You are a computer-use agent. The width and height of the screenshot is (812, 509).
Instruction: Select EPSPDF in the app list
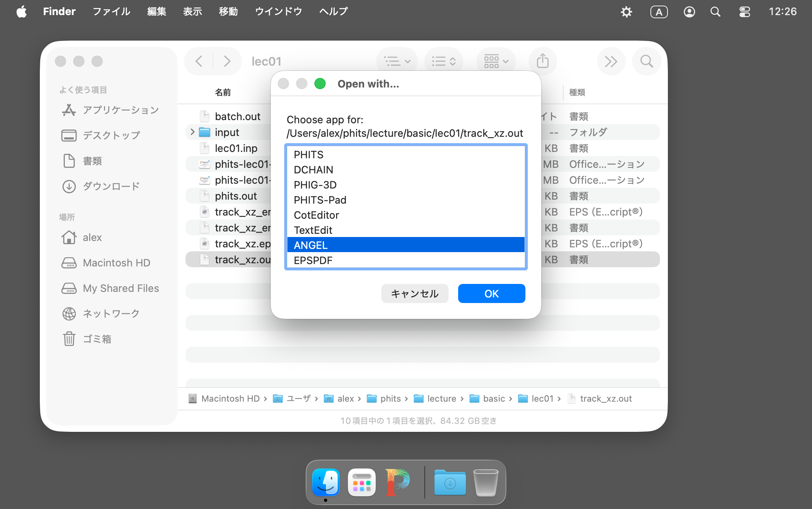(x=313, y=260)
